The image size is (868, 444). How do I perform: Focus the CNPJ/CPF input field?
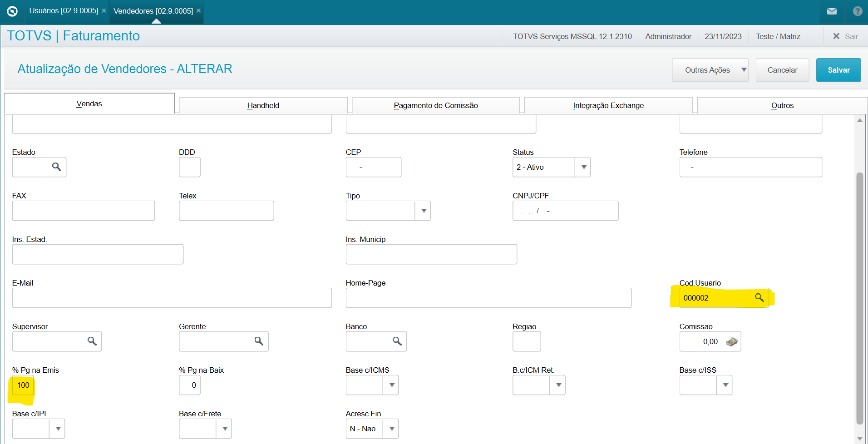[565, 211]
